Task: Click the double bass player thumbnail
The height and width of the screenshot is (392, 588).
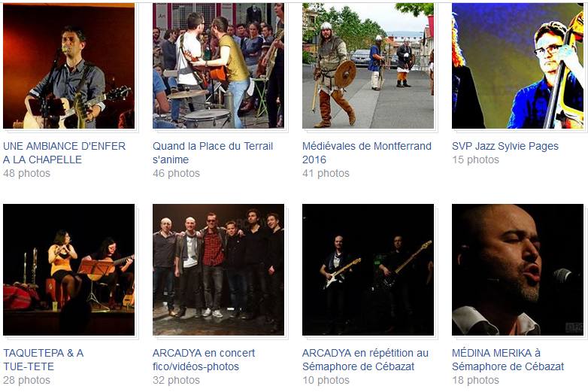Action: point(517,66)
